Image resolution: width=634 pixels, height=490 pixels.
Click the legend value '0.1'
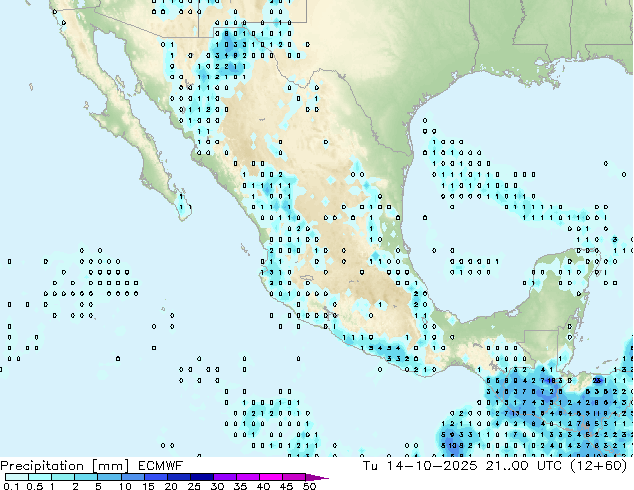tap(11, 486)
